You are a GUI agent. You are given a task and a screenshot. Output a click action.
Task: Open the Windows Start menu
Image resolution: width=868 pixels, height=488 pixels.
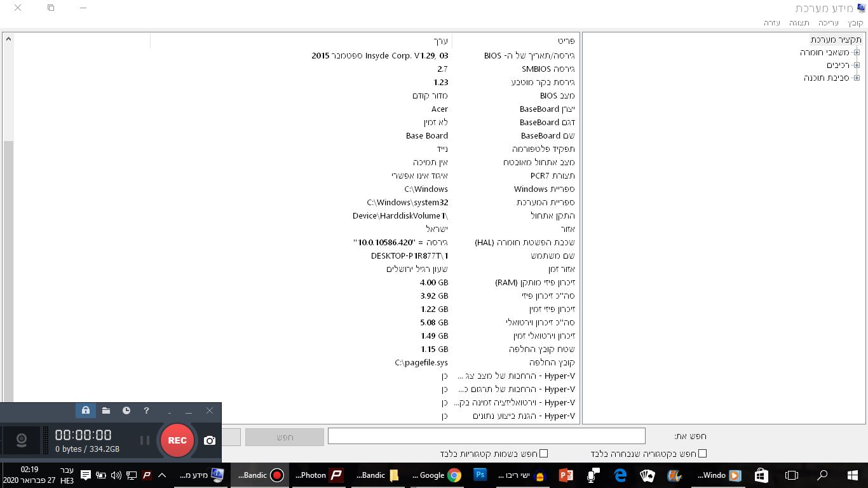pos(853,475)
